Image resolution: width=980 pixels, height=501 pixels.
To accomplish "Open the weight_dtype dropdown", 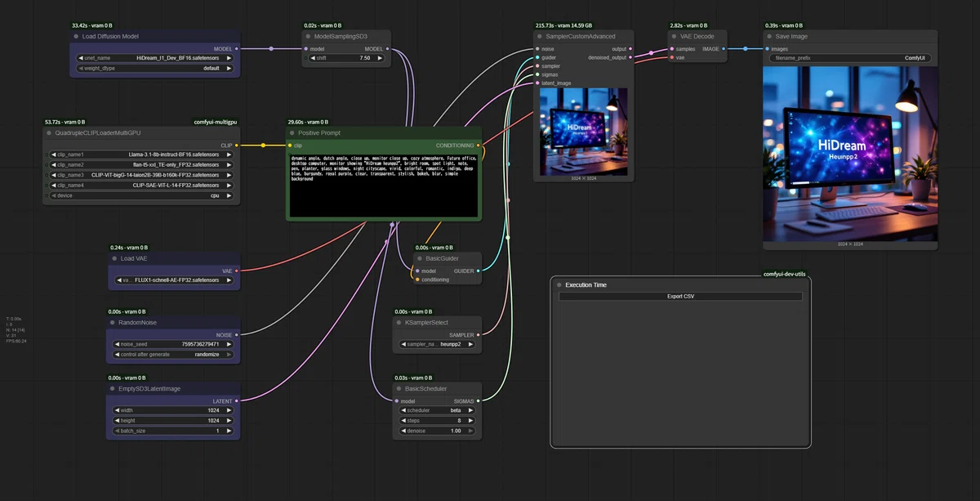I will (155, 69).
